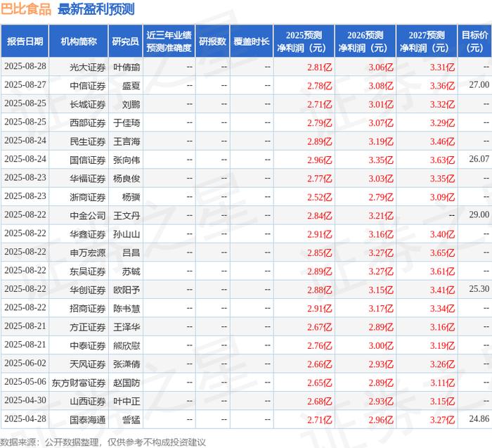The image size is (492, 448).
Task: Click the 覆盖时长 column header
Action: [252, 41]
